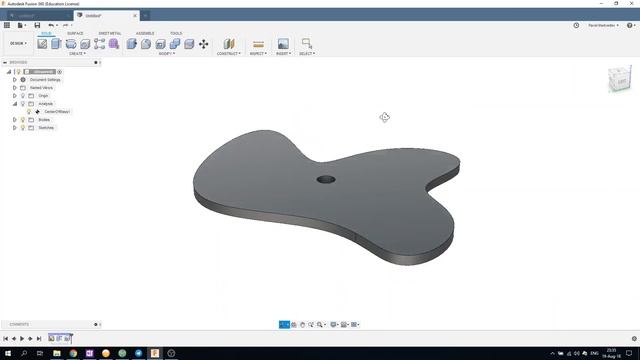The width and height of the screenshot is (640, 360).
Task: Open the INSERT dropdown menu
Action: click(x=283, y=53)
